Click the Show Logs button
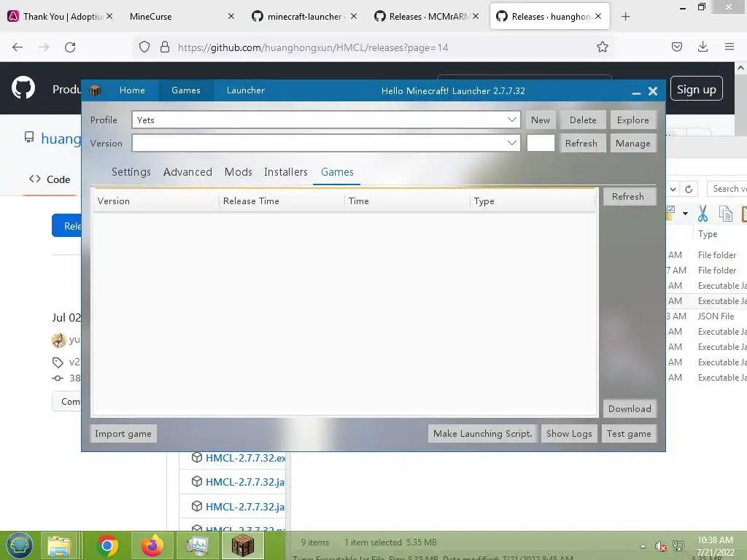 (x=569, y=434)
